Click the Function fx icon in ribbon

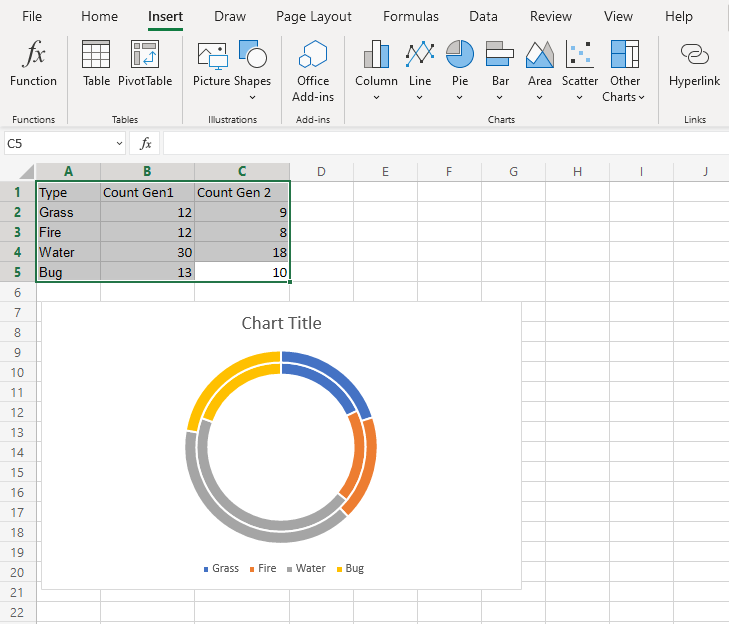coord(34,56)
